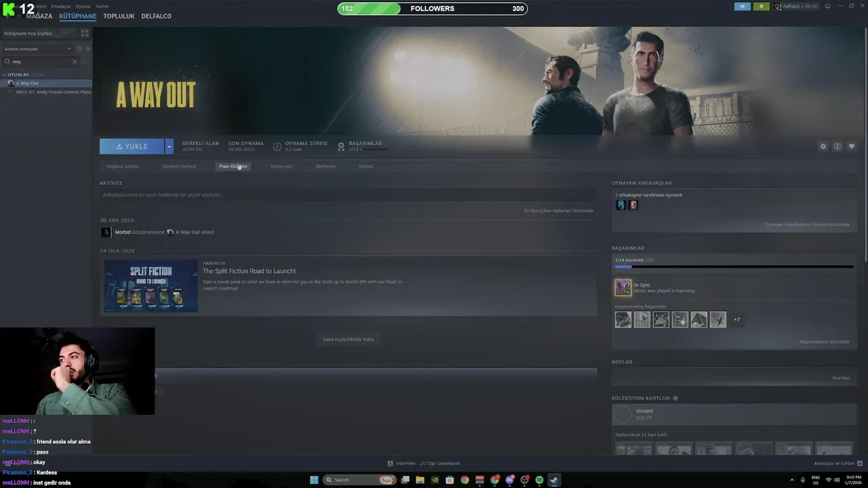Click the Steam announcements megaphone icon

click(x=742, y=6)
